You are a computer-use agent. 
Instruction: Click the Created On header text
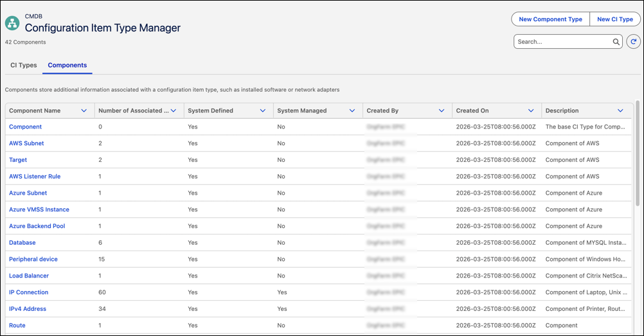tap(472, 111)
